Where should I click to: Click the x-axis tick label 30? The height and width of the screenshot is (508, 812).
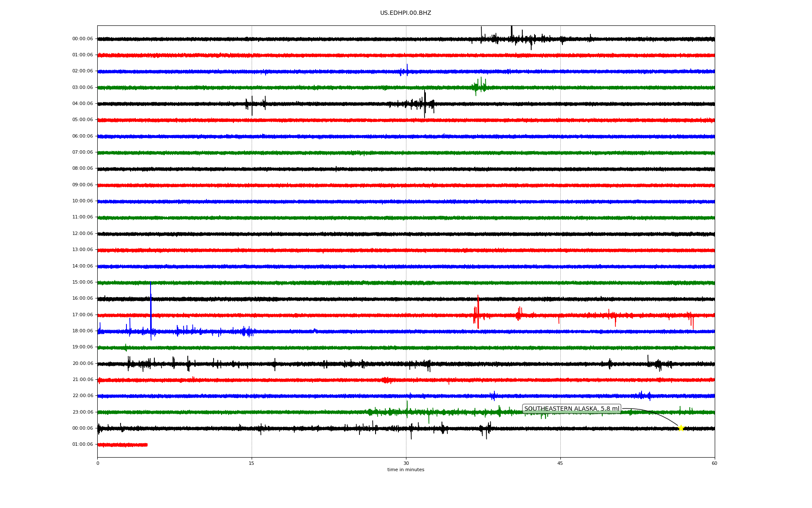[406, 463]
